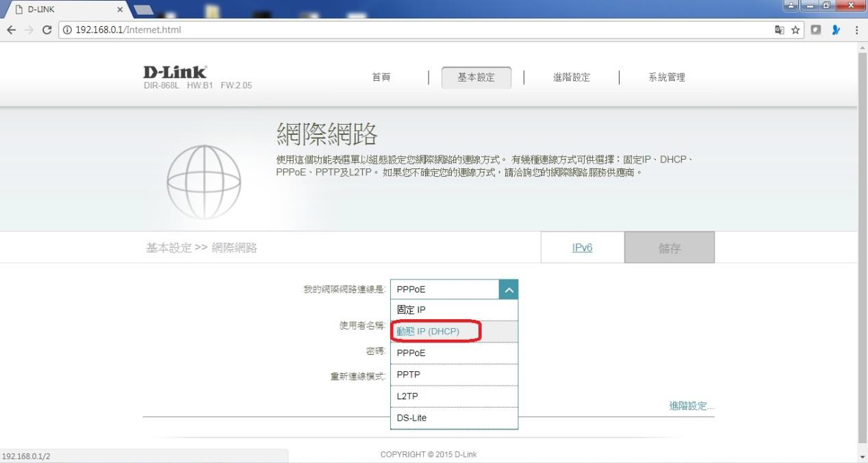Open the 系統管理 menu
This screenshot has height=463, width=868.
667,77
